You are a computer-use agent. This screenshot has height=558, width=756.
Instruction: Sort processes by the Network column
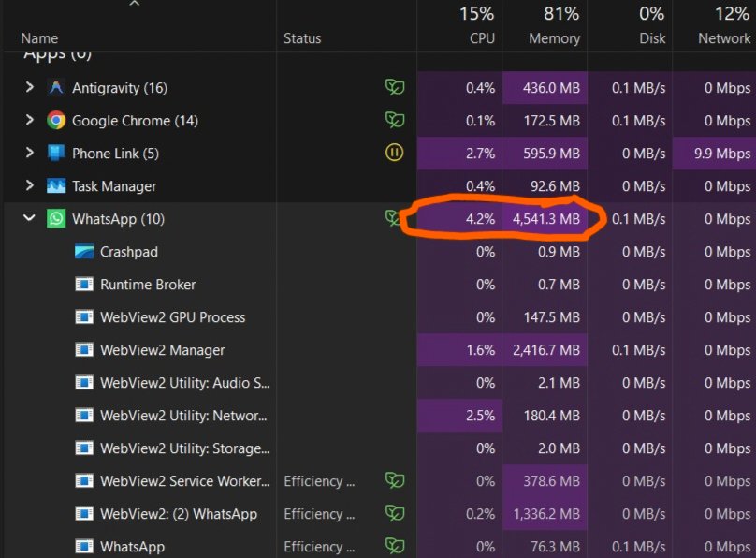[x=724, y=38]
